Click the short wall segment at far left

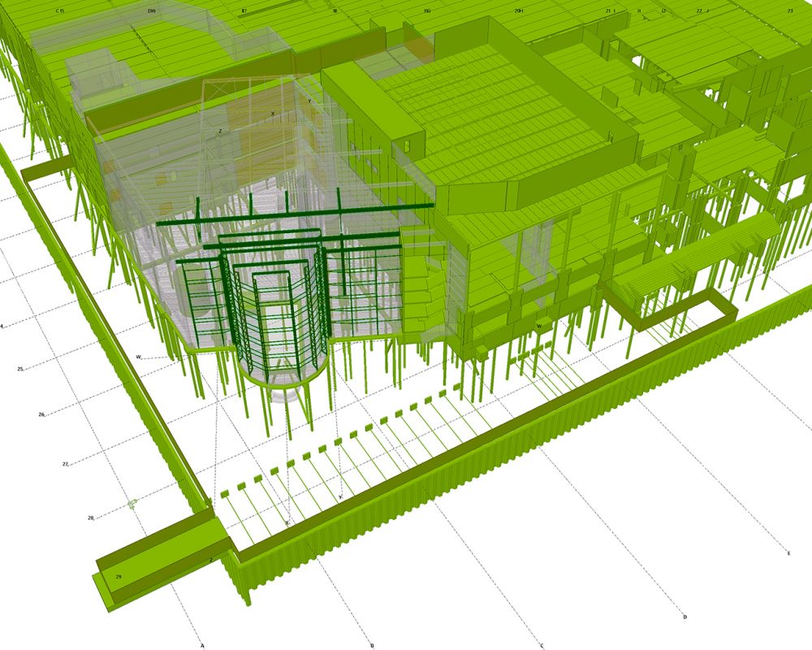[x=47, y=170]
